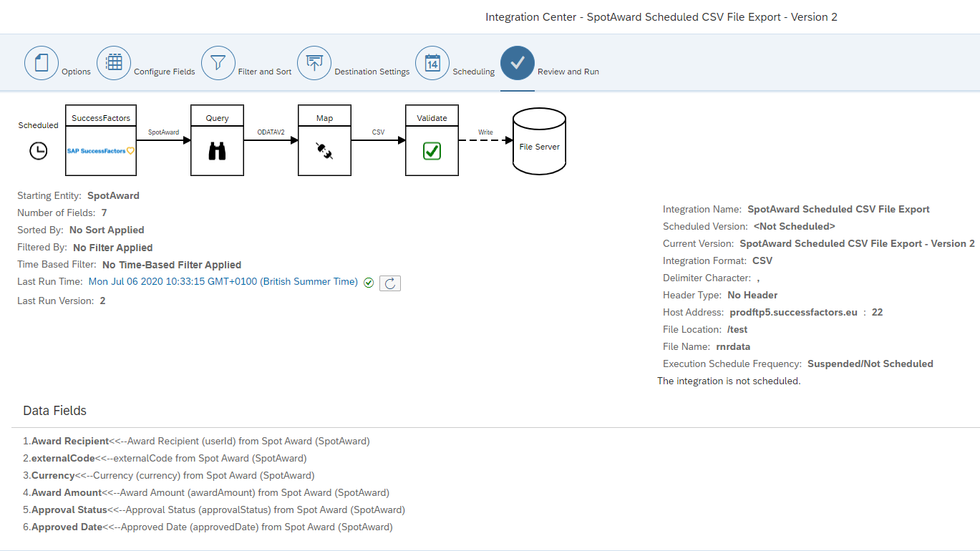Viewport: 980px width, 551px height.
Task: Click the Integration Center page title
Action: [661, 16]
